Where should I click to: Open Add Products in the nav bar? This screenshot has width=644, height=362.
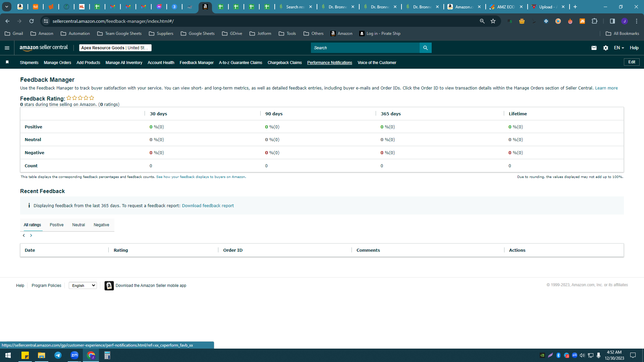point(88,63)
